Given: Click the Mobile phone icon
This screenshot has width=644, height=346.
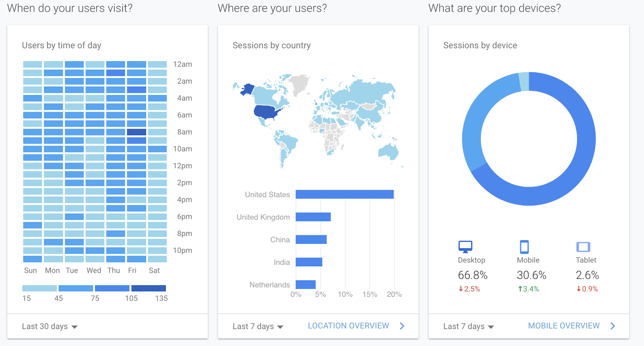Looking at the screenshot, I should pos(524,247).
